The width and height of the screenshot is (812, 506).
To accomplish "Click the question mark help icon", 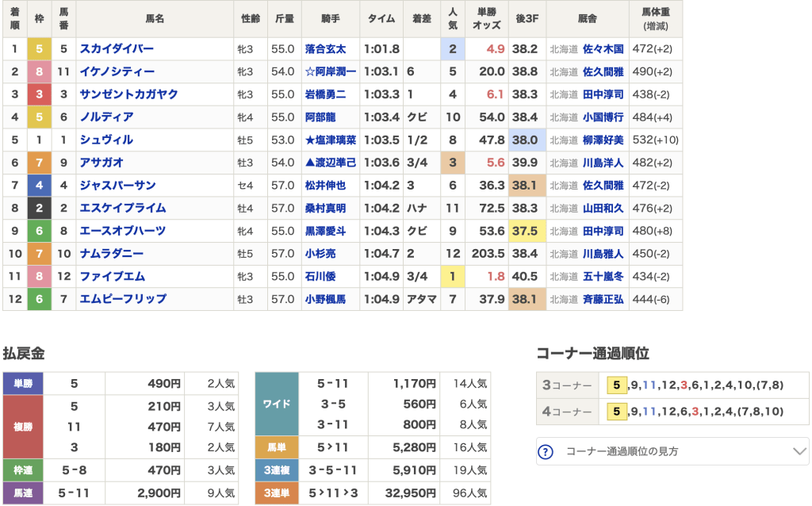I will (546, 451).
